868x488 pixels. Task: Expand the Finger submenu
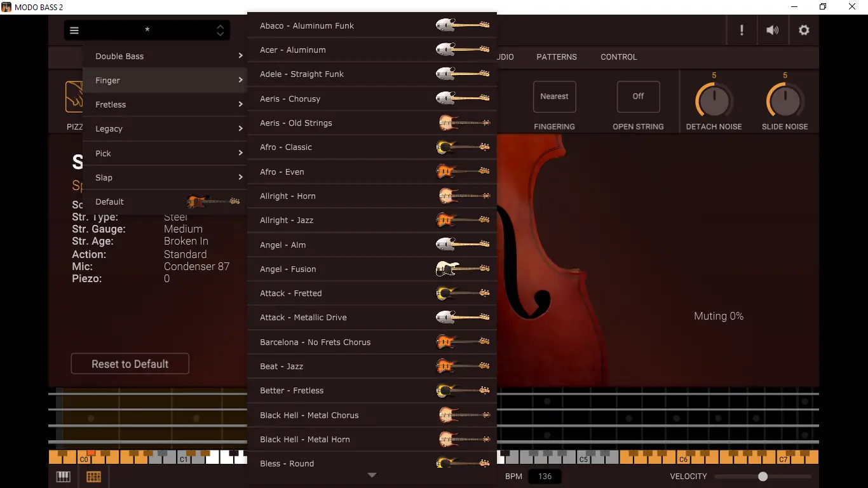[x=165, y=80]
